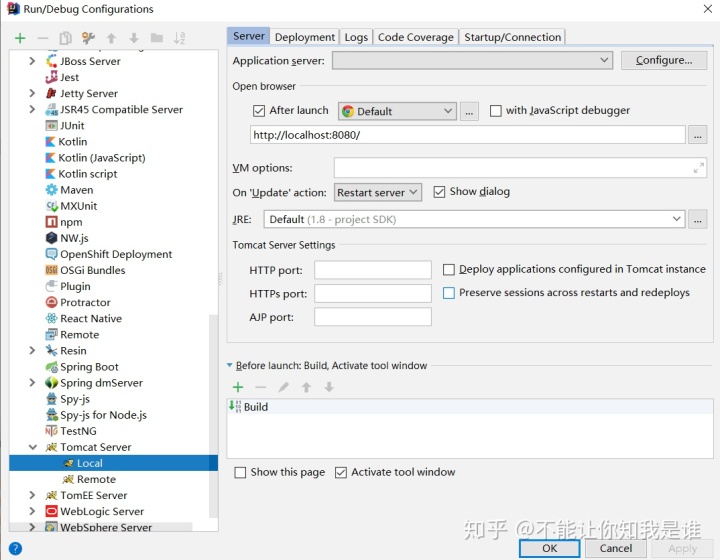Toggle Activate tool window checkbox
Screen dimensions: 720x560
[x=341, y=472]
